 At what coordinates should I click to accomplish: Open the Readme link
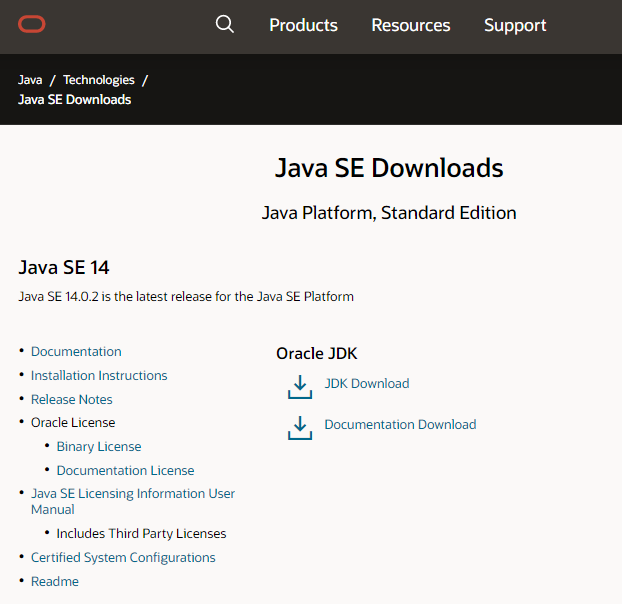pyautogui.click(x=55, y=581)
